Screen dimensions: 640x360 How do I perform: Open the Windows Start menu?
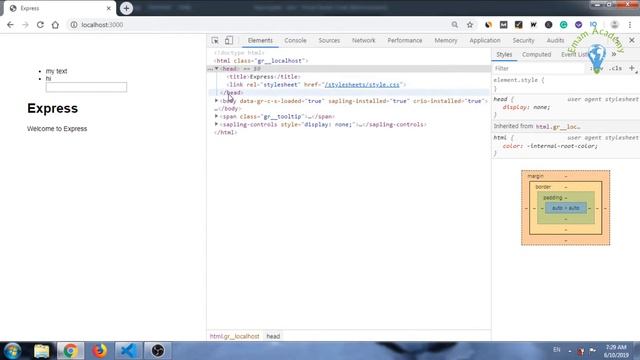click(x=12, y=351)
